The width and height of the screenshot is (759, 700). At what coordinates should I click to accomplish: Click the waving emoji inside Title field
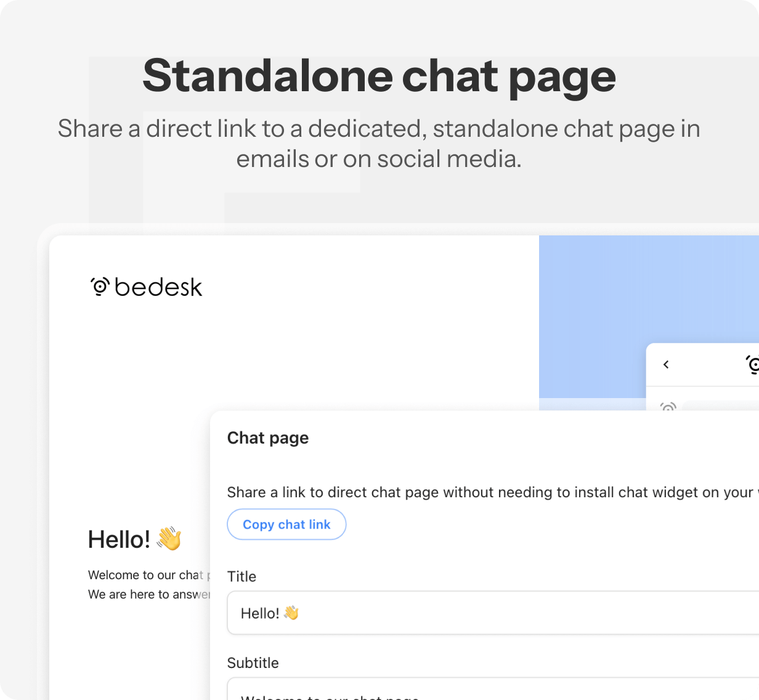pyautogui.click(x=291, y=613)
